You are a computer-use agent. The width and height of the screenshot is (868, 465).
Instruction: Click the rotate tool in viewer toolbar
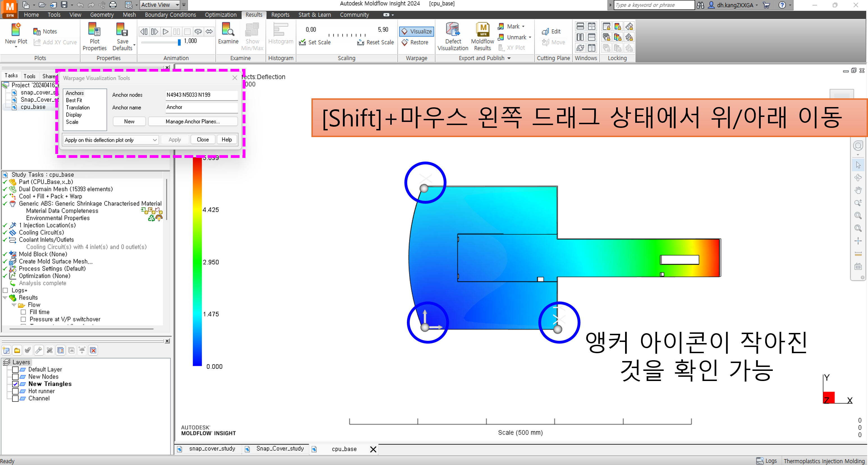(858, 177)
